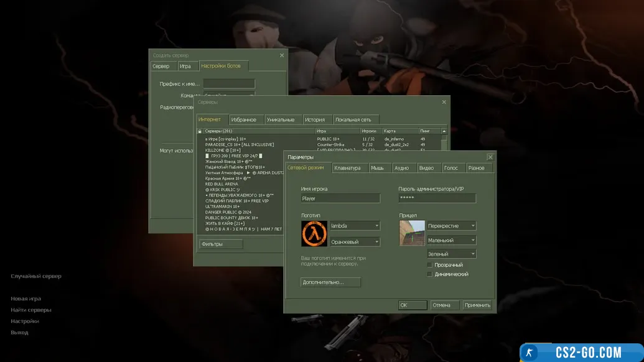The image size is (644, 362).
Task: Click the Применить button
Action: 478,305
